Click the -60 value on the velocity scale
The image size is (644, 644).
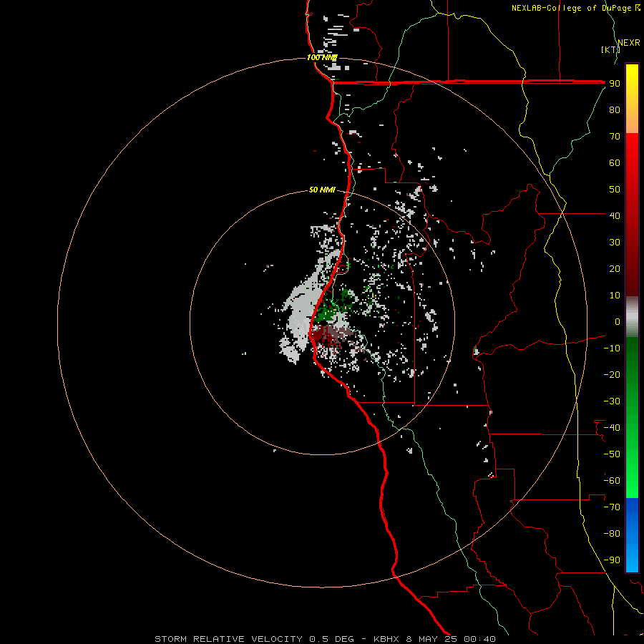point(612,481)
